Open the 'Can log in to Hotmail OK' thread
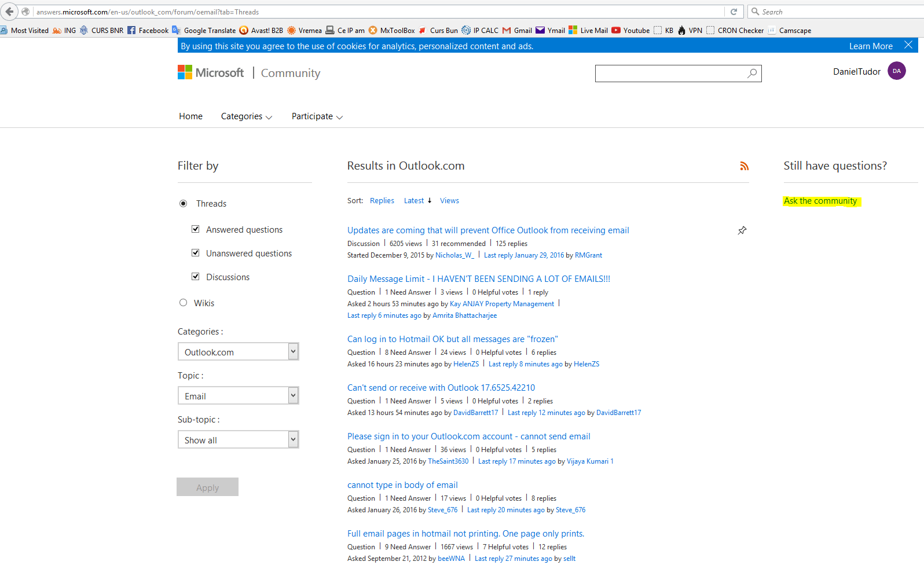 click(453, 339)
